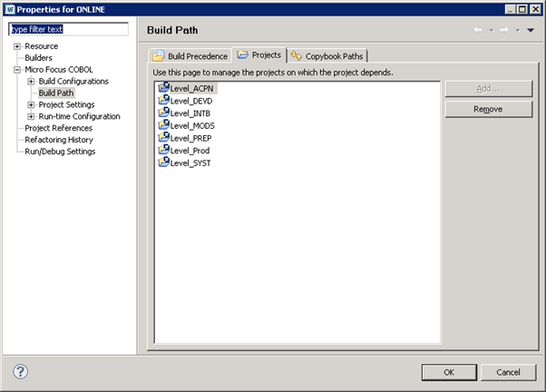Screen dimensions: 546x392
Task: Select the Level_DEVD project icon
Action: click(163, 100)
